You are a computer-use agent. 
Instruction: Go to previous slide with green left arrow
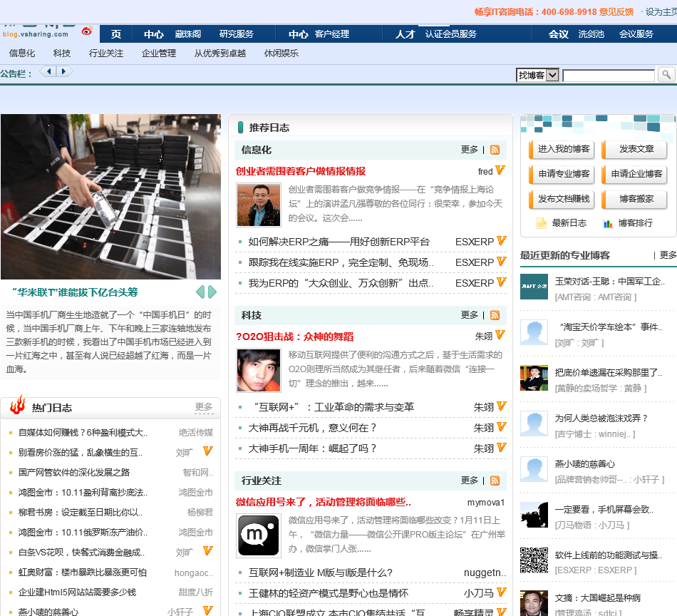[x=200, y=292]
